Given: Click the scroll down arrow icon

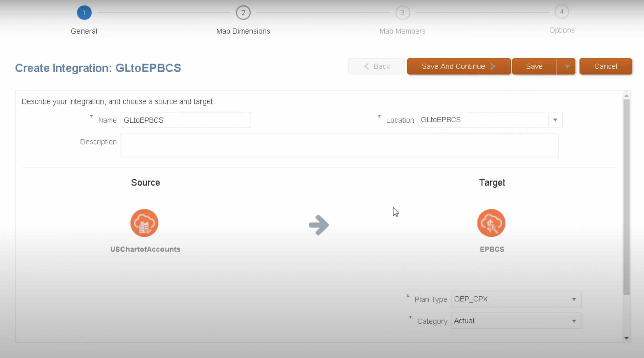Looking at the screenshot, I should (626, 338).
